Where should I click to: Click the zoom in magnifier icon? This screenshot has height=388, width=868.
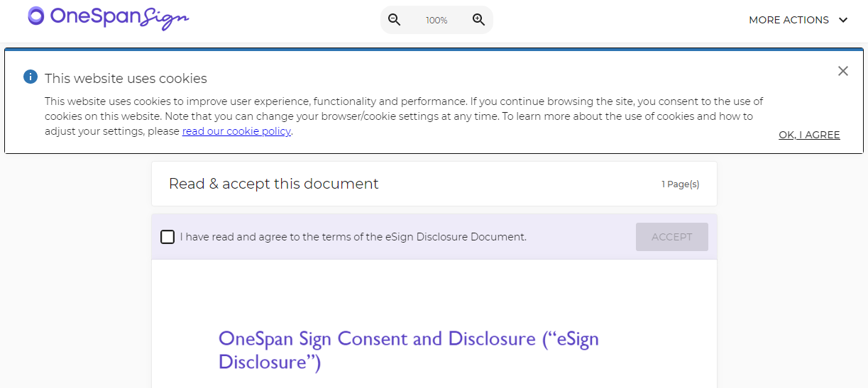tap(478, 20)
